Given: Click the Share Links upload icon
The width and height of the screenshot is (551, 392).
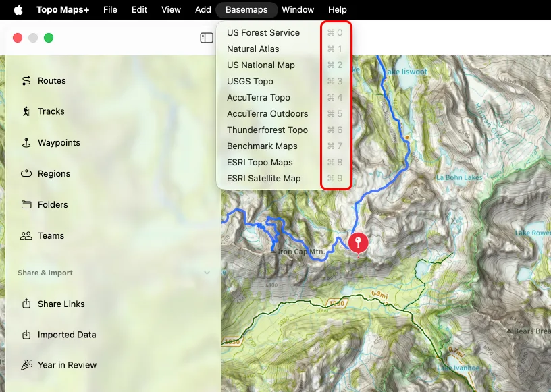Looking at the screenshot, I should (x=26, y=304).
